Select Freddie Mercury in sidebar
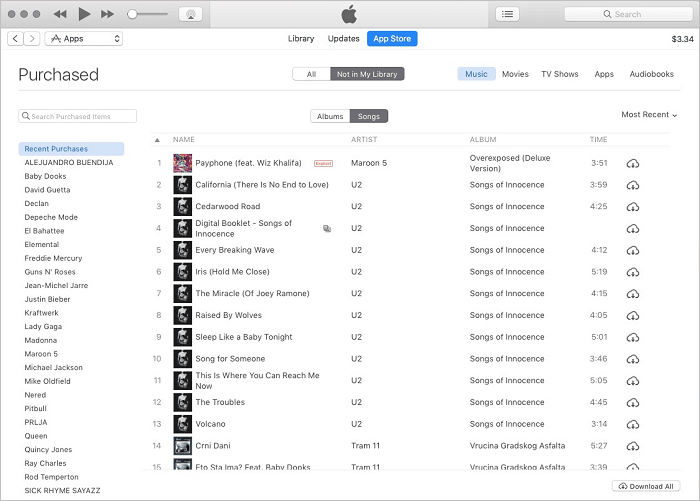The image size is (700, 501). (x=53, y=258)
